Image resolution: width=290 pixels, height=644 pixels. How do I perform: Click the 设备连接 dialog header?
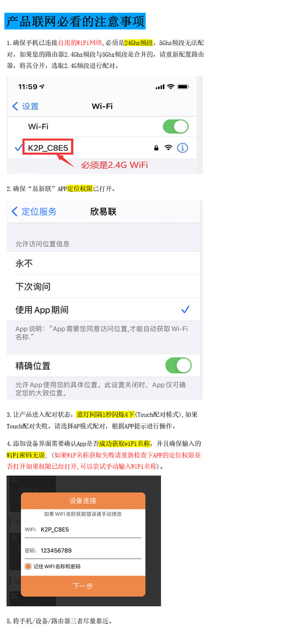(x=83, y=501)
